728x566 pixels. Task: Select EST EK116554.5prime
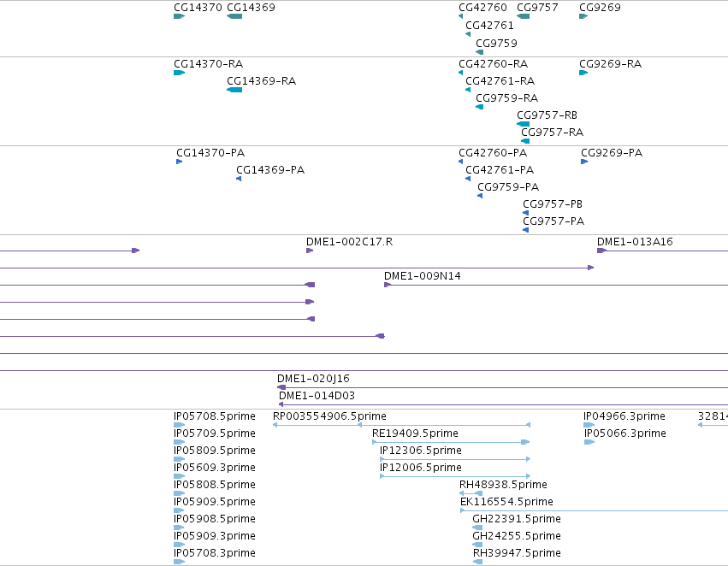tap(506, 502)
